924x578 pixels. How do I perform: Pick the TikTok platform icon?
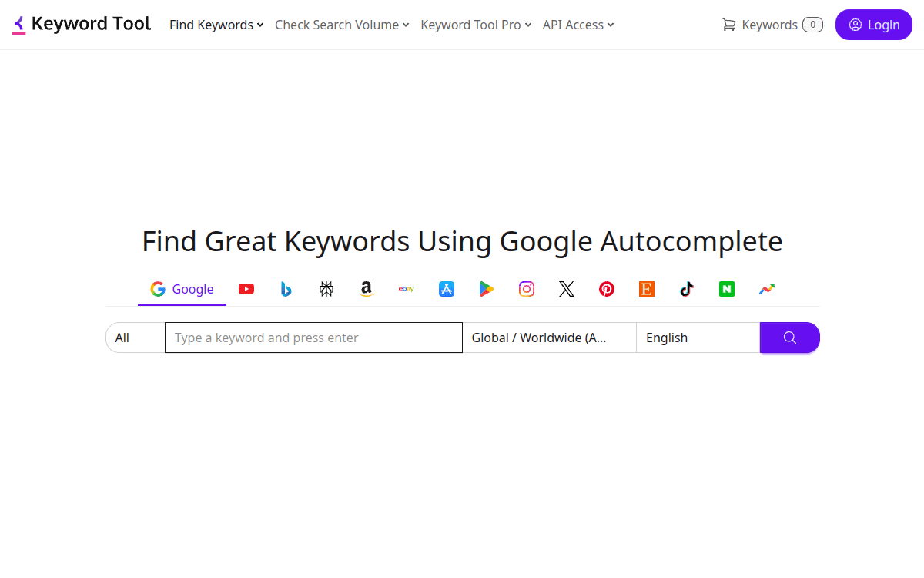[686, 289]
